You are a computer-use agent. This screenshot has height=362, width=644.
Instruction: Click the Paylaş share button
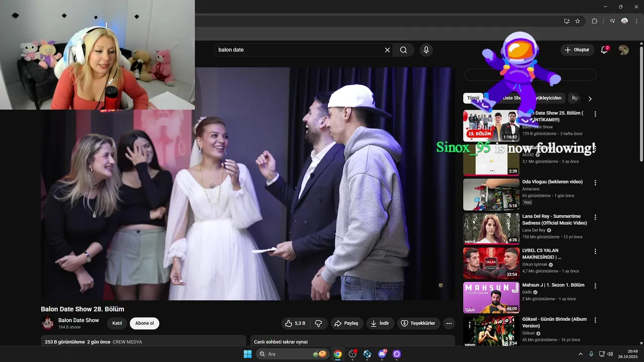[x=346, y=323]
